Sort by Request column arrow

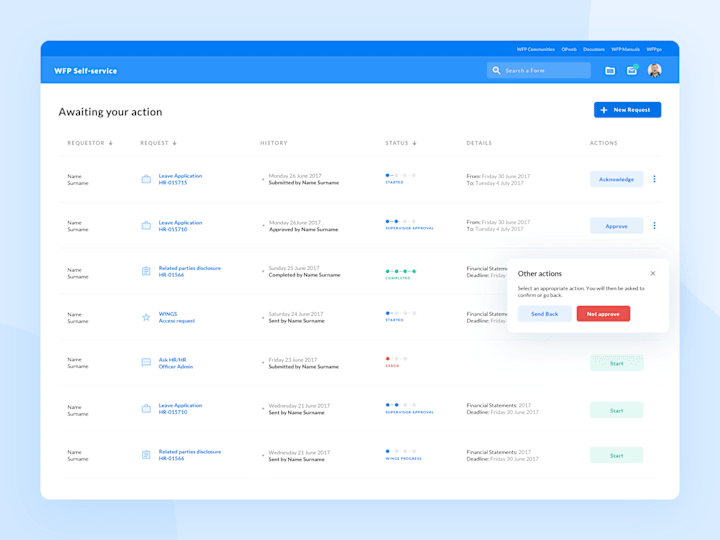[174, 143]
